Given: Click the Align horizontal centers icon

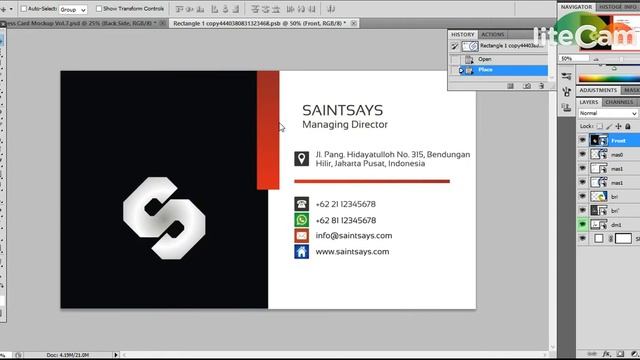Looking at the screenshot, I should click(x=225, y=9).
